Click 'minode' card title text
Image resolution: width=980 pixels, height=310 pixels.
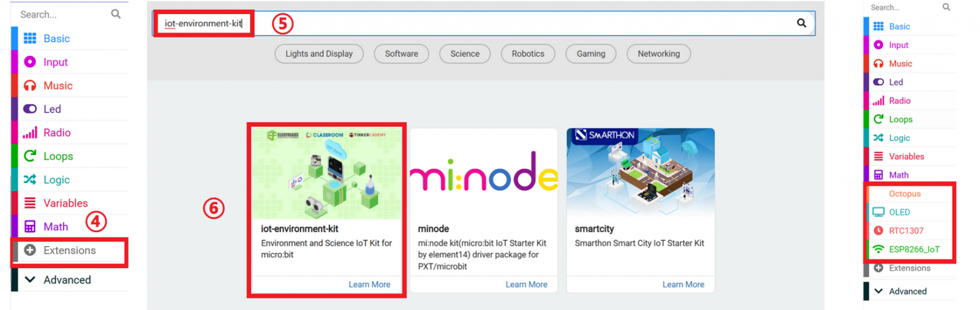click(433, 229)
